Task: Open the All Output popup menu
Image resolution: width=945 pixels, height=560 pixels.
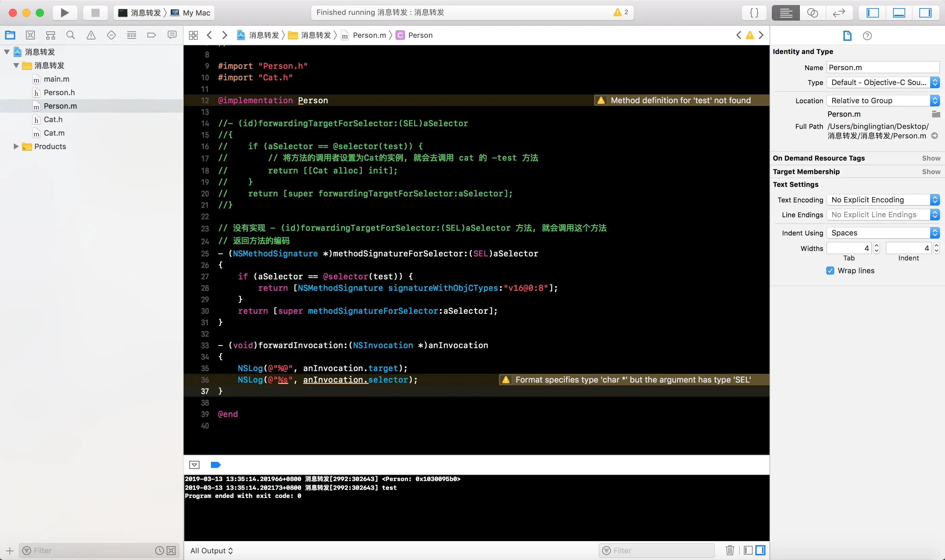Action: pyautogui.click(x=211, y=551)
